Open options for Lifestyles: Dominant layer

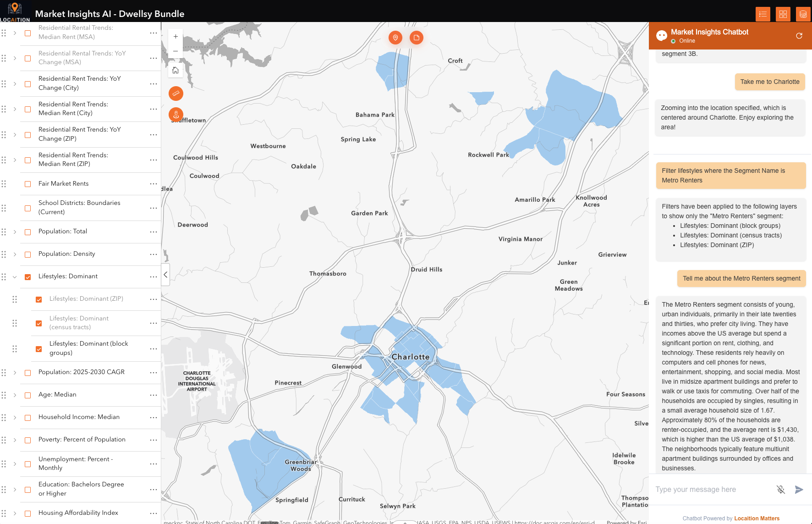(154, 276)
